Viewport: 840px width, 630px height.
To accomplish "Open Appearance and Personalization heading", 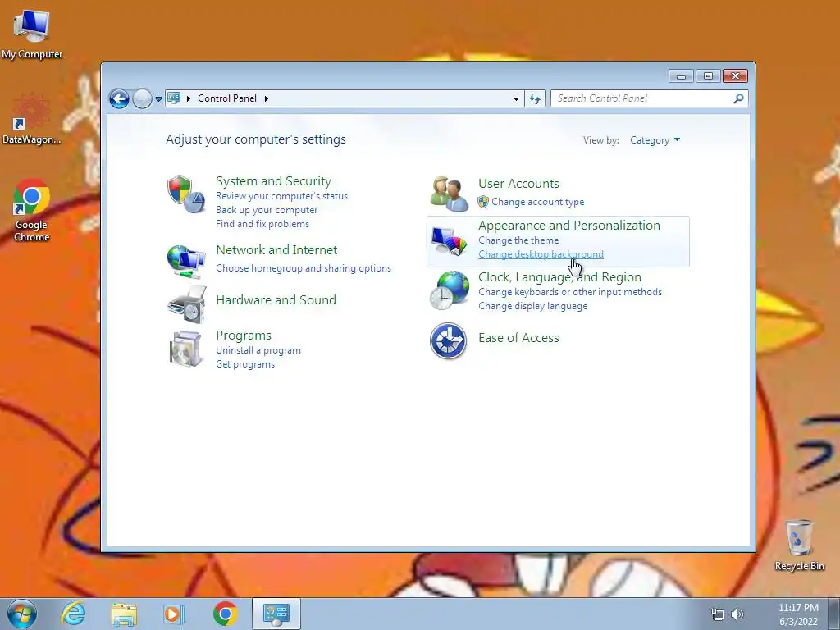I will point(569,226).
